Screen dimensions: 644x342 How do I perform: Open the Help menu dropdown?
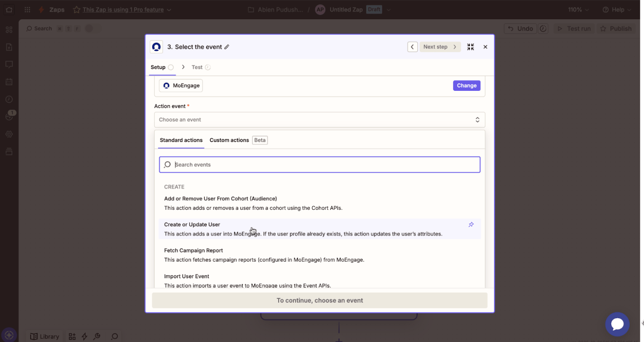(617, 9)
